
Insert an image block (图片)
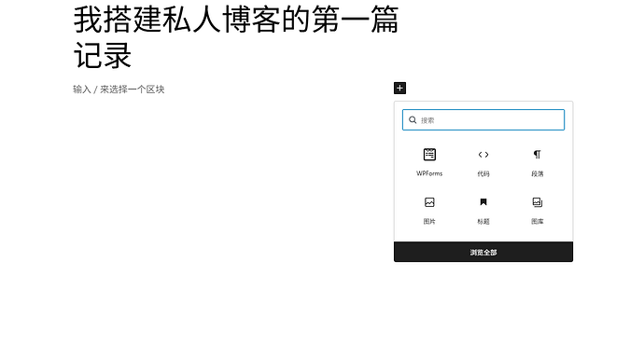(x=429, y=211)
